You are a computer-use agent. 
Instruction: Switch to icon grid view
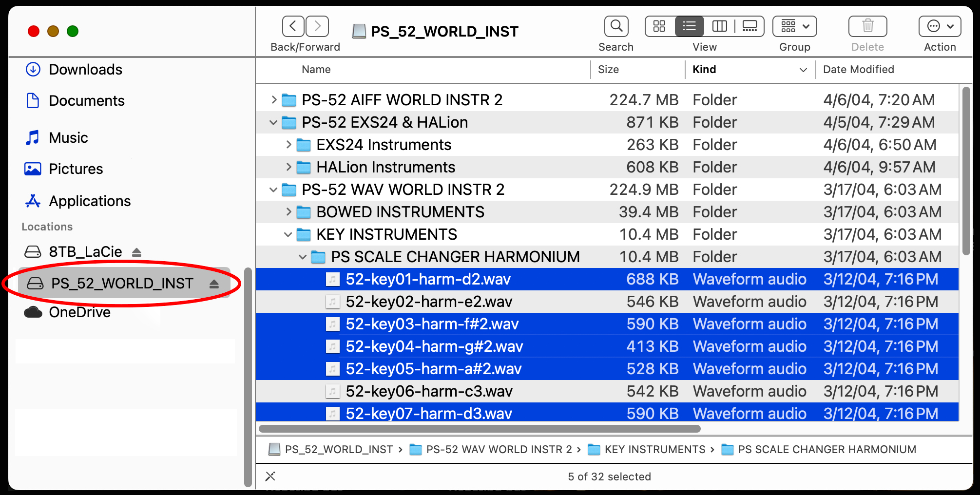tap(659, 26)
